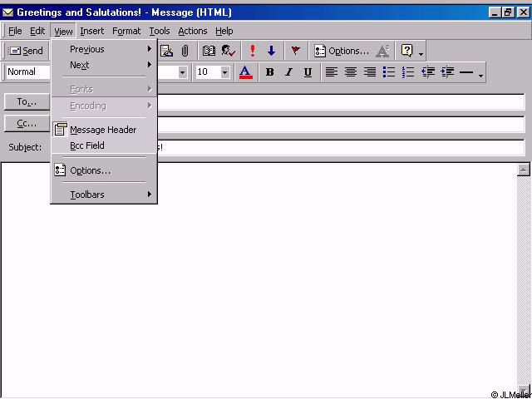Click the Cc... address button
Screen dimensions: 532x399
coord(27,124)
